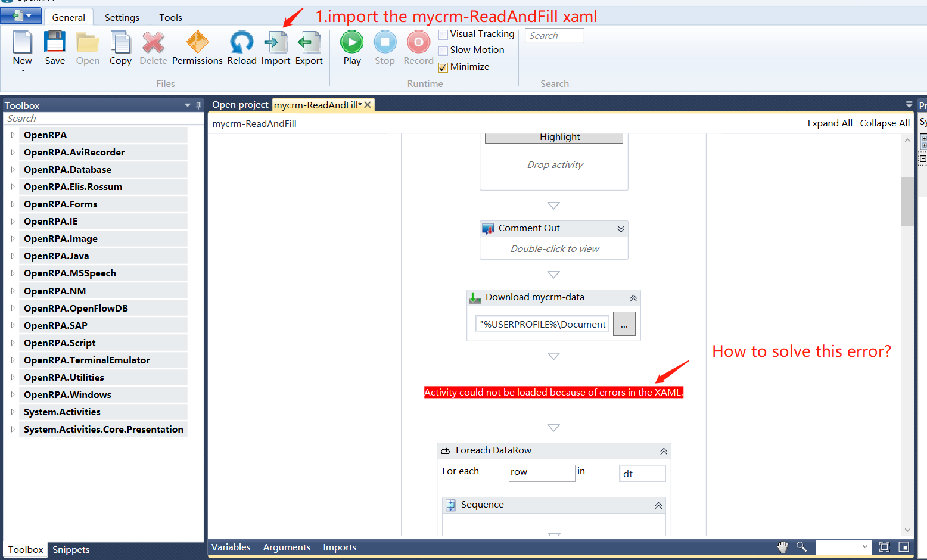
Task: Click the Highlight activity header
Action: (x=554, y=138)
